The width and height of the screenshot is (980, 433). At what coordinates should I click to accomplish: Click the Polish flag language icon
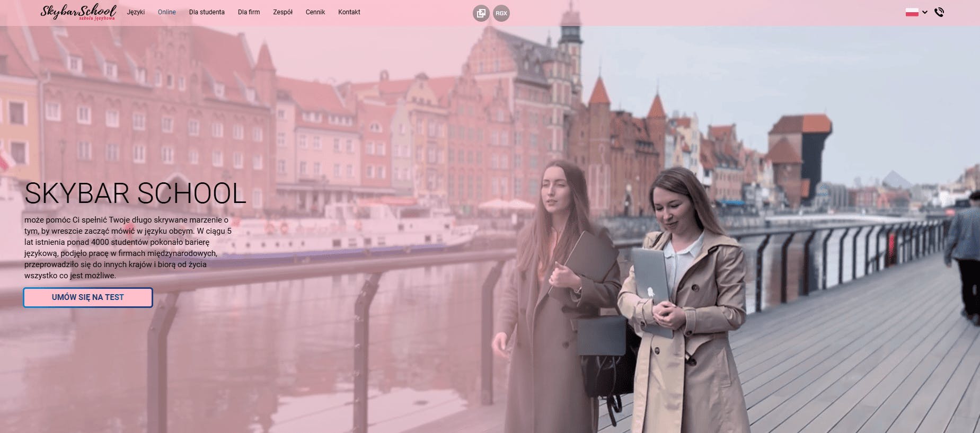912,12
